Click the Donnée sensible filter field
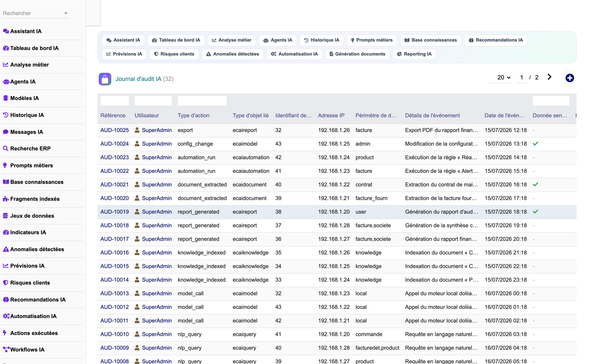The height and width of the screenshot is (364, 589). click(x=551, y=101)
